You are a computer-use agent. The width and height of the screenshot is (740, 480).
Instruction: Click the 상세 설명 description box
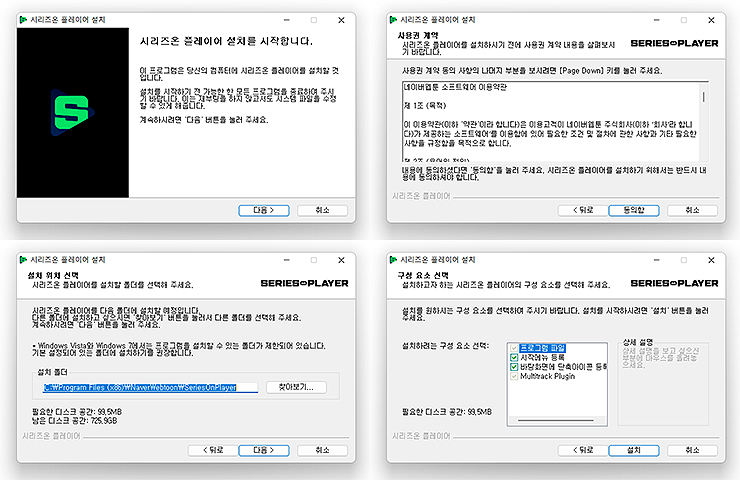(x=663, y=384)
